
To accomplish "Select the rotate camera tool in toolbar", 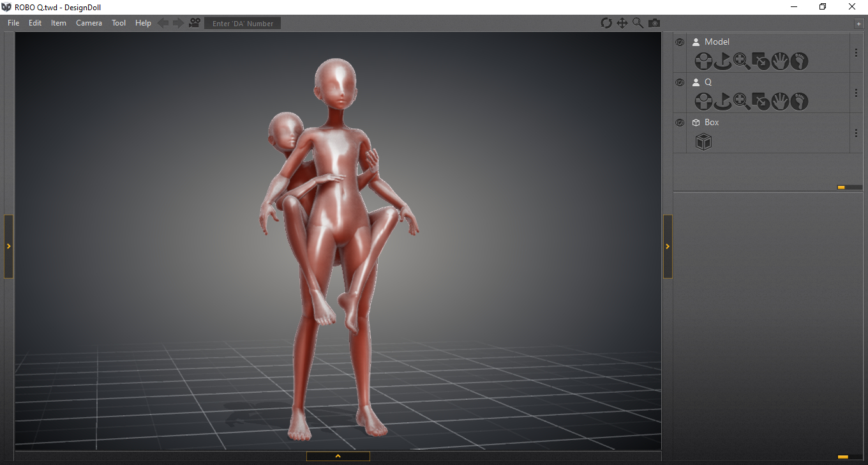I will 606,23.
